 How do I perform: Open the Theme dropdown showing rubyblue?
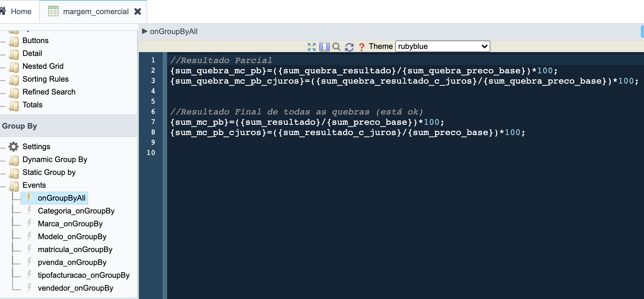(x=442, y=46)
